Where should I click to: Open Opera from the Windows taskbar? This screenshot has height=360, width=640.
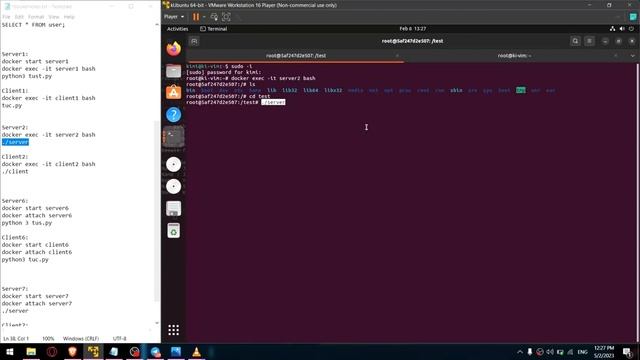point(52,352)
